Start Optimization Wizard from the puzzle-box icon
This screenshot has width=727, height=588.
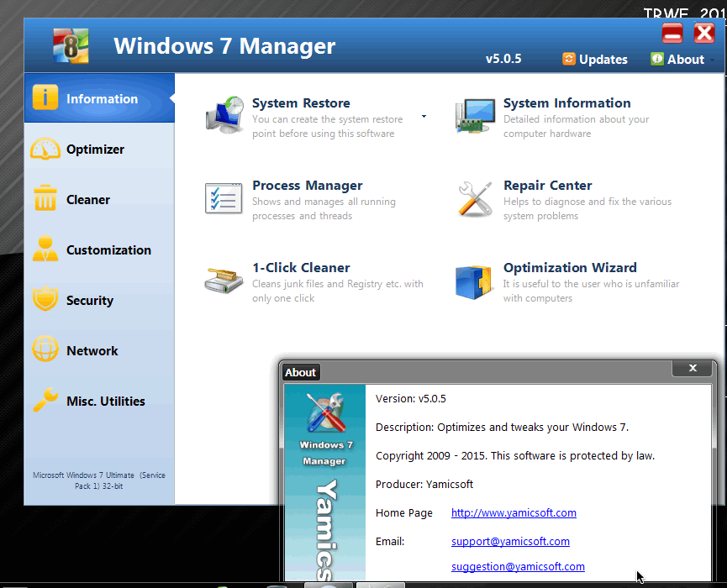pos(473,281)
